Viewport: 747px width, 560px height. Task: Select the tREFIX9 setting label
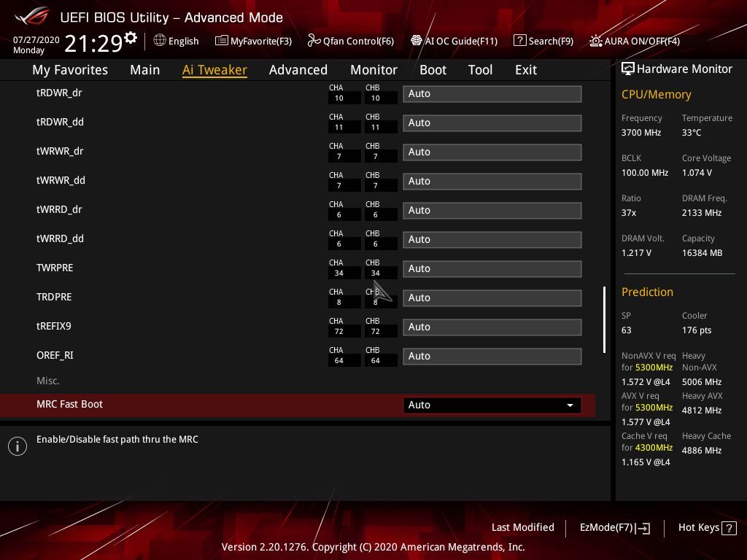tap(54, 326)
